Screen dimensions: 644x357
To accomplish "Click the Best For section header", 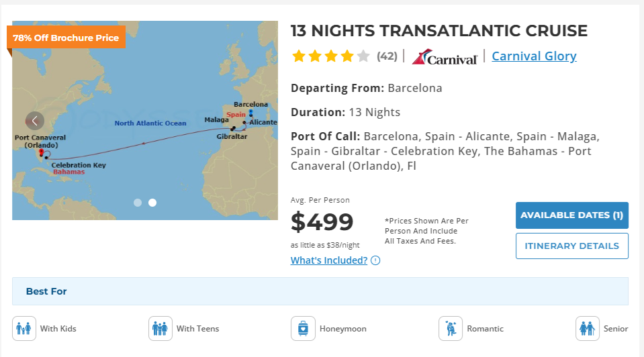I will click(x=46, y=291).
